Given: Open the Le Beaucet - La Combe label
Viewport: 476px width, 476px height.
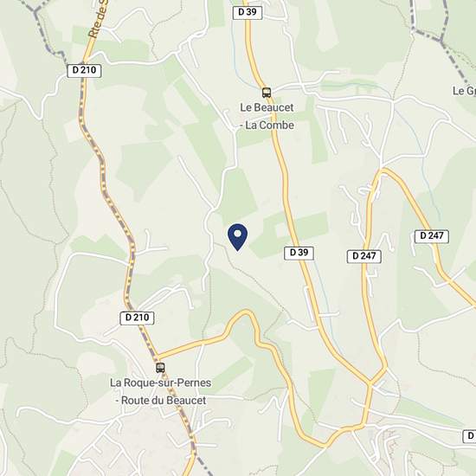Looking at the screenshot, I should pos(267,116).
